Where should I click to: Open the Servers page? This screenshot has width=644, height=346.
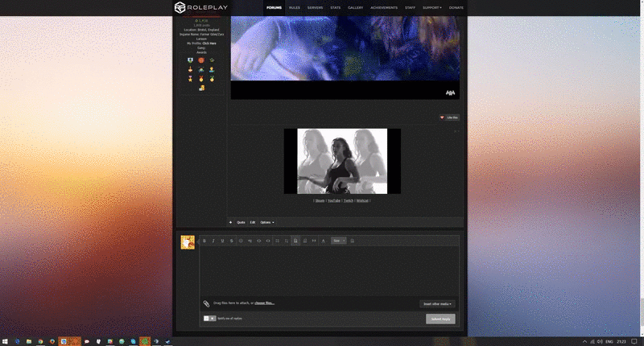(x=315, y=8)
